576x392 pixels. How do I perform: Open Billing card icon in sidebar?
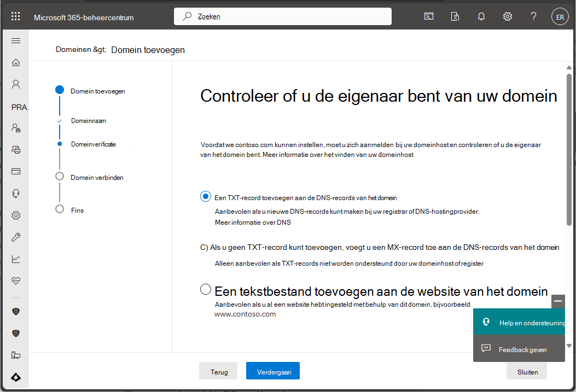click(16, 172)
